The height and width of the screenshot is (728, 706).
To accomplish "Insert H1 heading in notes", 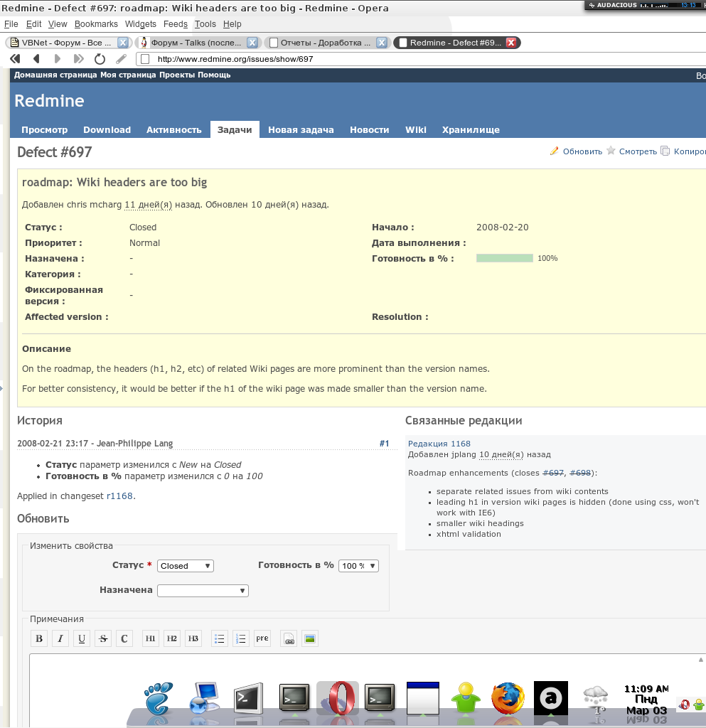I will pos(151,638).
